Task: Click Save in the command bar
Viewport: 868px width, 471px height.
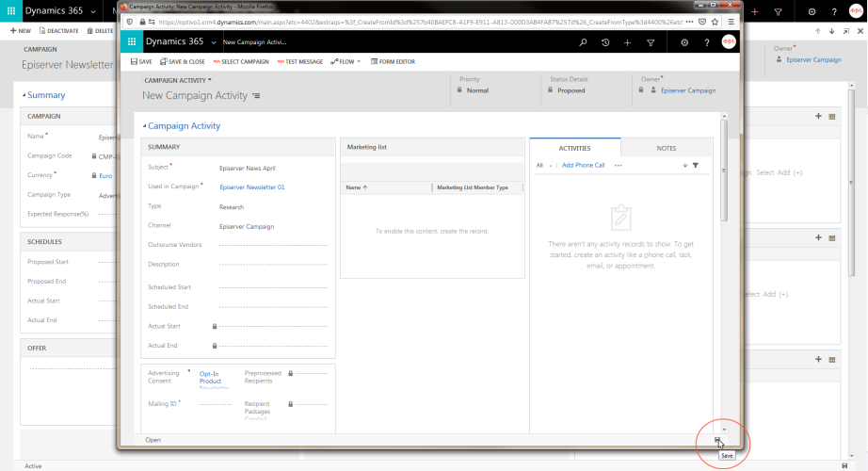Action: (141, 61)
